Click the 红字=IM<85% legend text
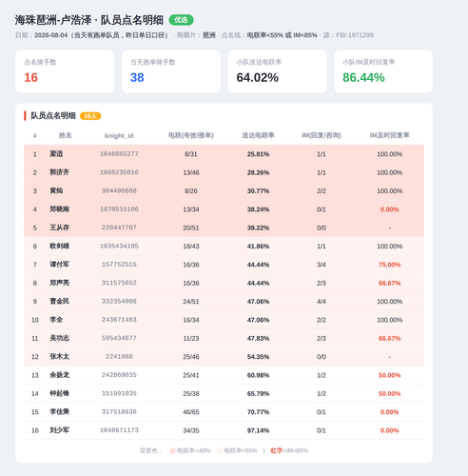 click(x=289, y=450)
